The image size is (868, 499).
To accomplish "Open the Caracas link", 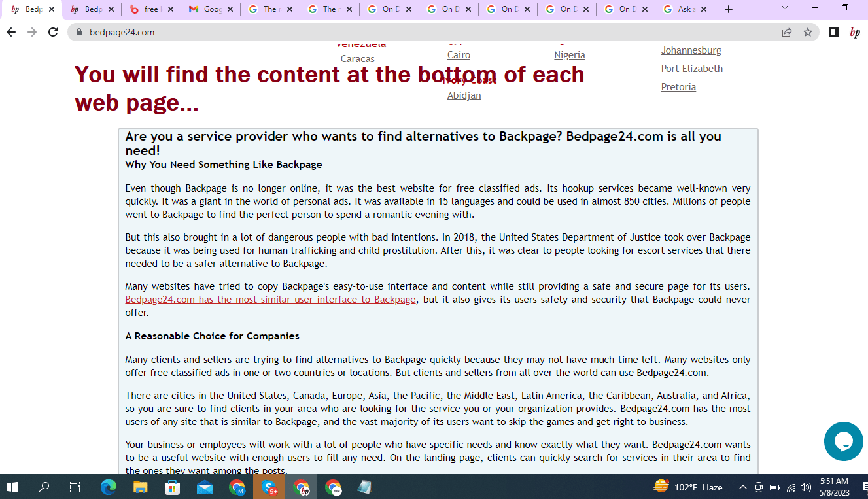I will tap(358, 59).
